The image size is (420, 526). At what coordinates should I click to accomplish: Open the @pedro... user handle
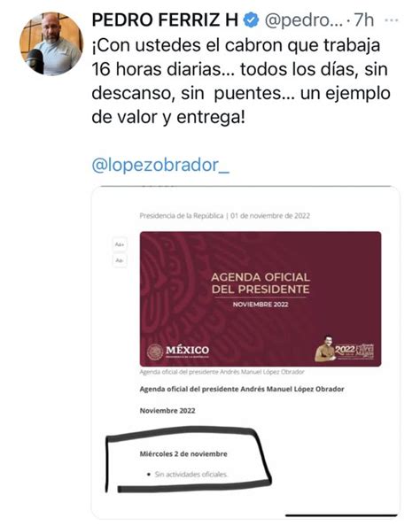click(304, 20)
